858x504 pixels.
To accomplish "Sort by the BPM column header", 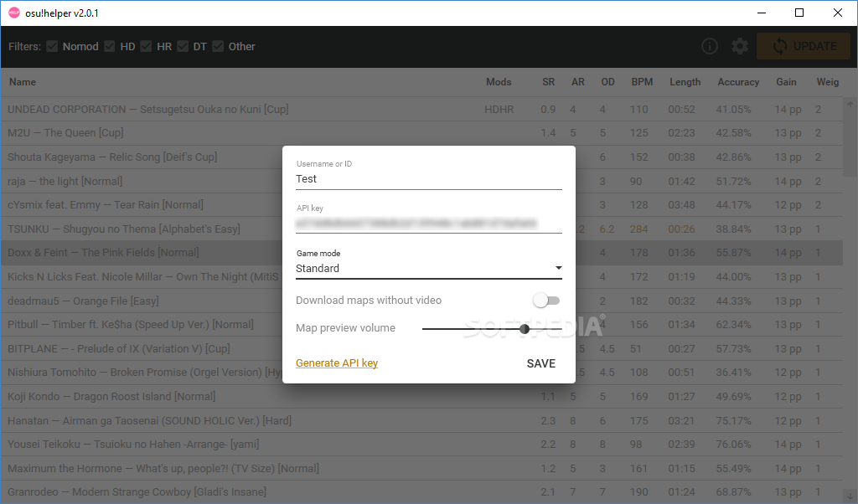I will click(642, 82).
